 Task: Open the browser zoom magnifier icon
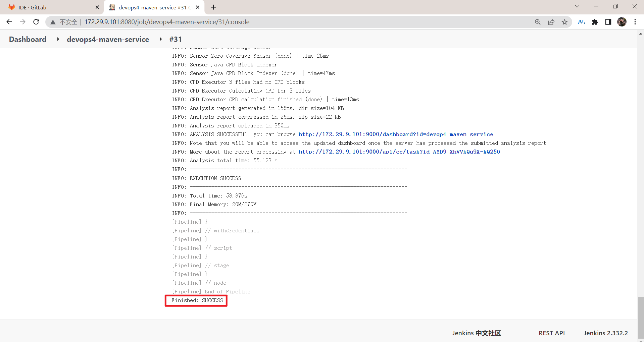tap(538, 22)
